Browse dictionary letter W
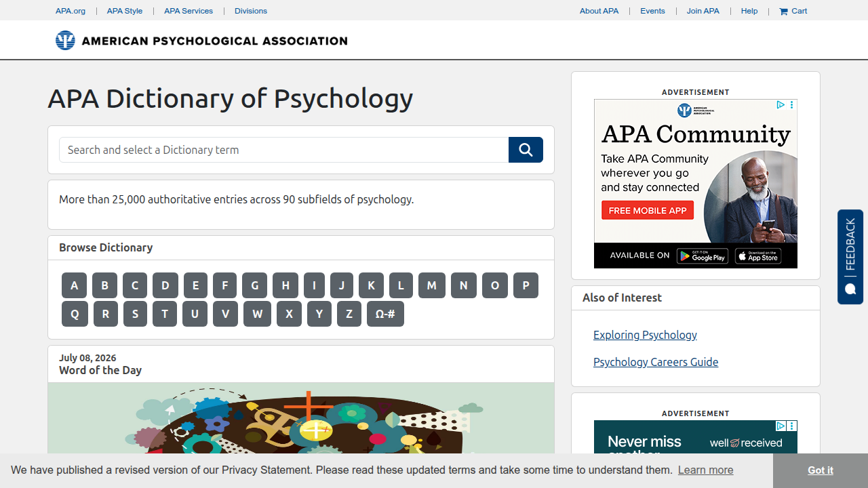This screenshot has height=488, width=868. 257,314
